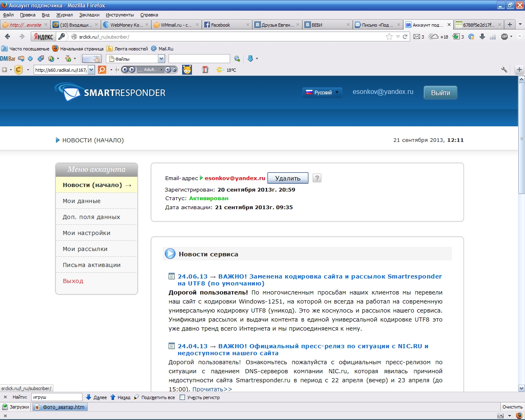The image size is (525, 420).
Task: Open the downloads arrow in the navigation bar
Action: (x=482, y=37)
